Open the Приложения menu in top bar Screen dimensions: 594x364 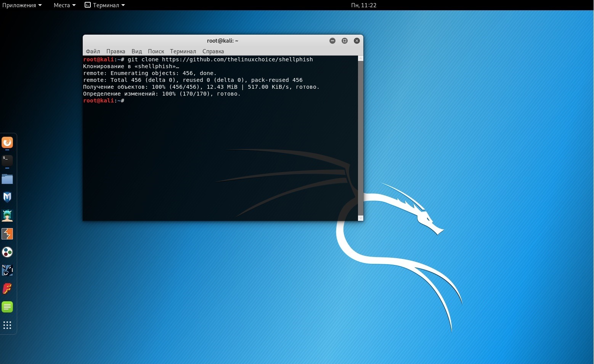click(x=22, y=5)
